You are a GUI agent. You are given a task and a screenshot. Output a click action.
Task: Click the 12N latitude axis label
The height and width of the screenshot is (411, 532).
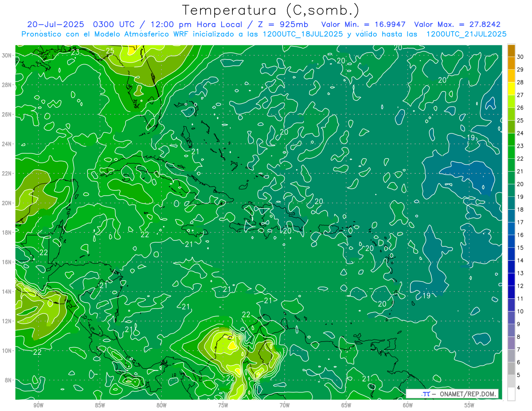(7, 321)
